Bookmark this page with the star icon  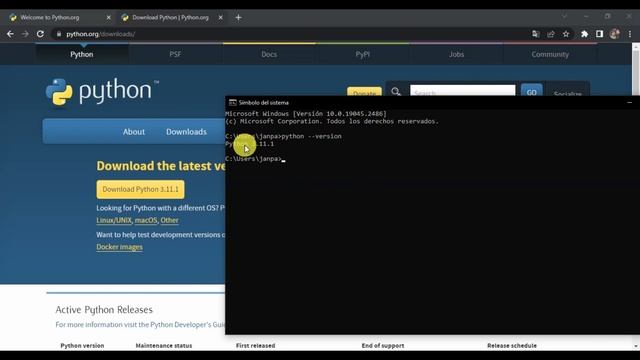click(x=566, y=34)
